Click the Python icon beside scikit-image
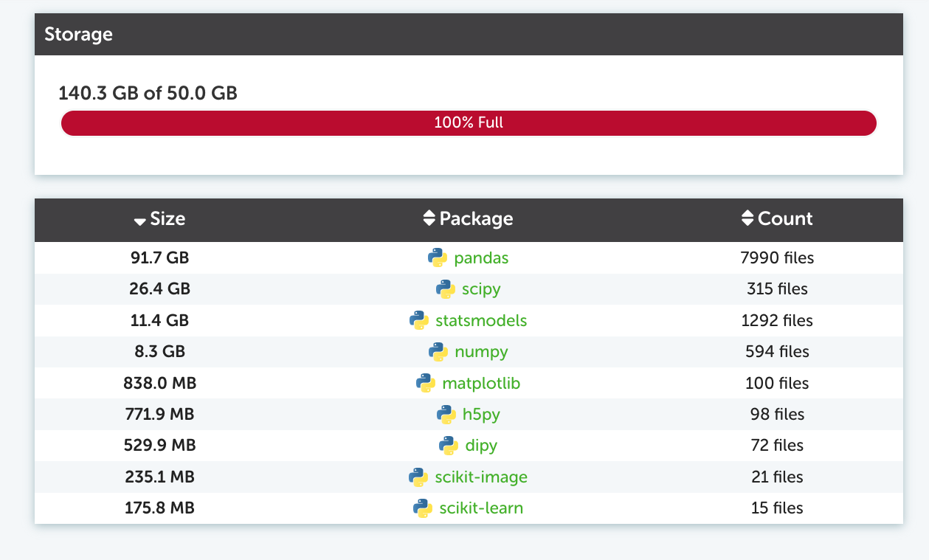 click(x=418, y=477)
